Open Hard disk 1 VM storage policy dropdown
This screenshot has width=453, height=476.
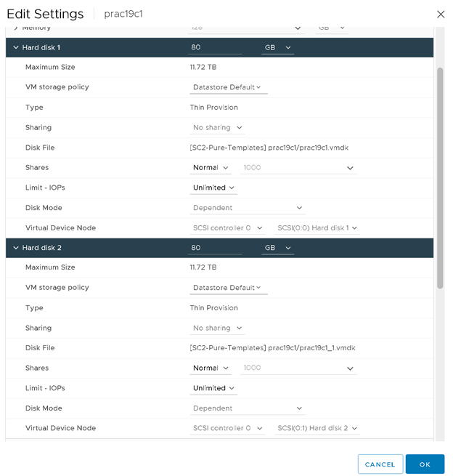point(228,87)
